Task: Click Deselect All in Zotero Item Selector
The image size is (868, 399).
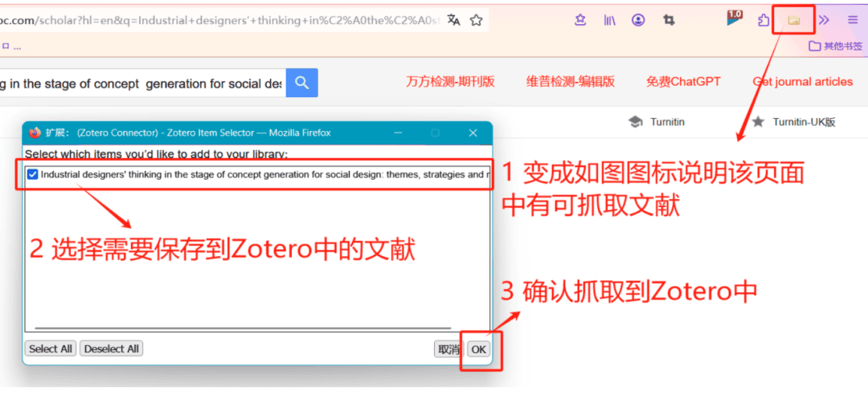Action: point(111,348)
